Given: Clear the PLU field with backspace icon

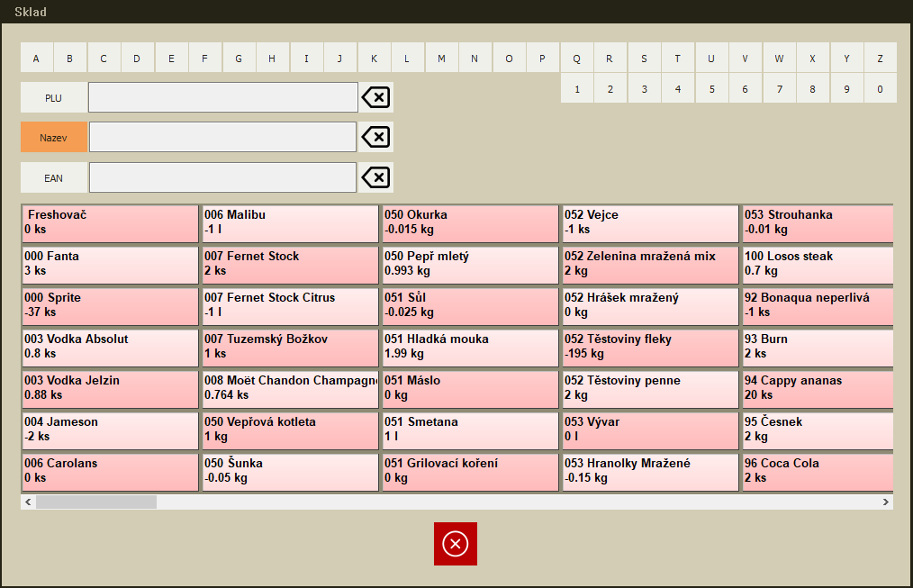Looking at the screenshot, I should coord(375,97).
